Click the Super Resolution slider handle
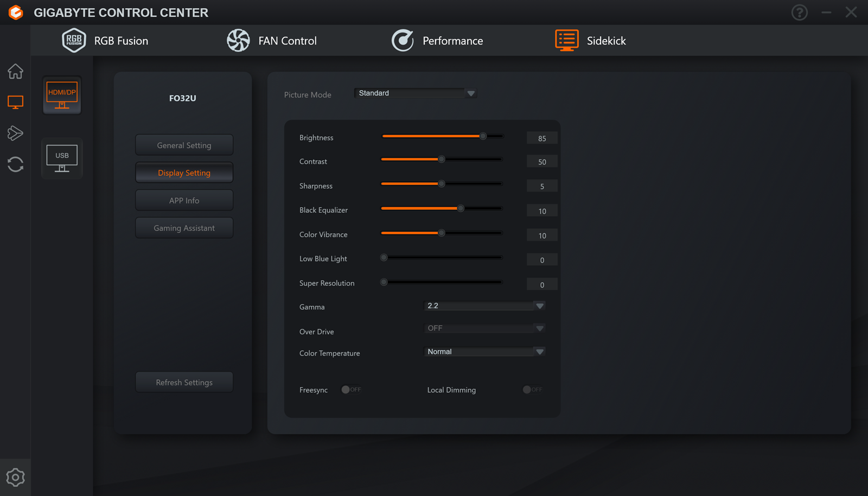Viewport: 868px width, 496px height. tap(384, 282)
